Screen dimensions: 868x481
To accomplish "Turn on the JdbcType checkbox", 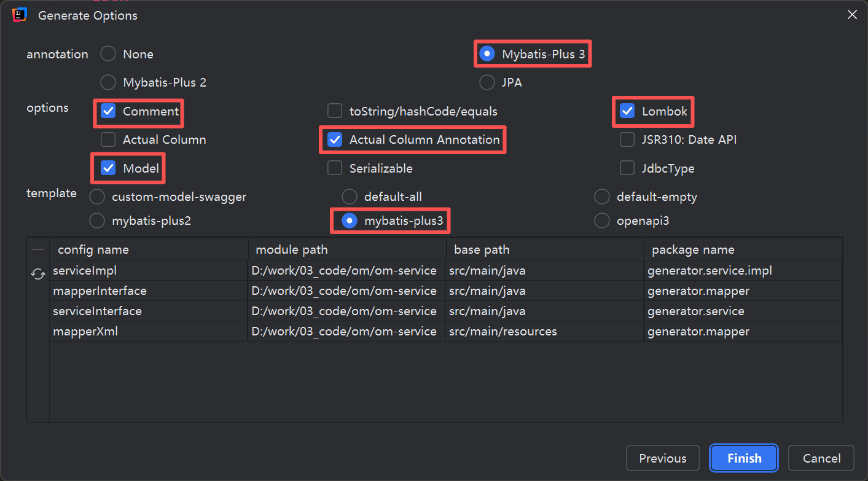I will (627, 168).
